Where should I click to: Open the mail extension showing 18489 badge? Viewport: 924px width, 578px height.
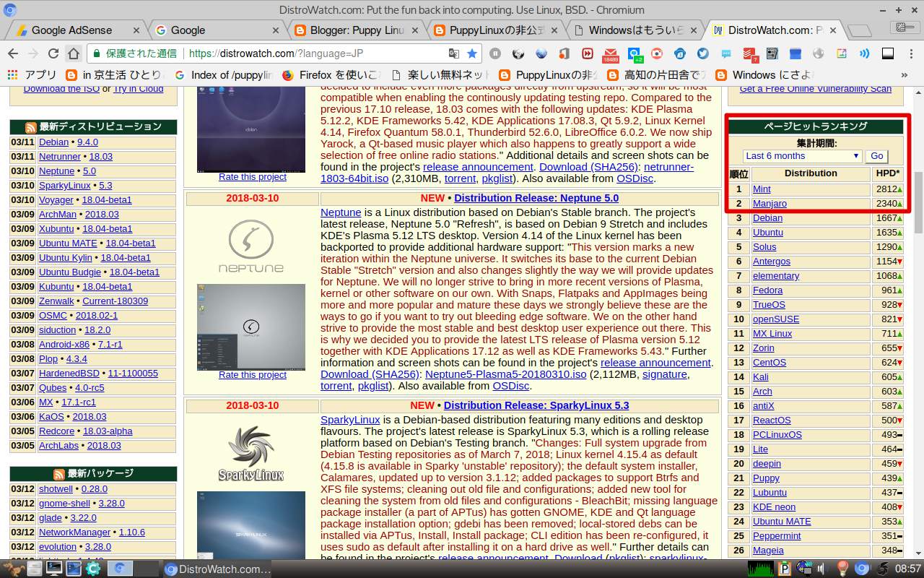click(611, 54)
